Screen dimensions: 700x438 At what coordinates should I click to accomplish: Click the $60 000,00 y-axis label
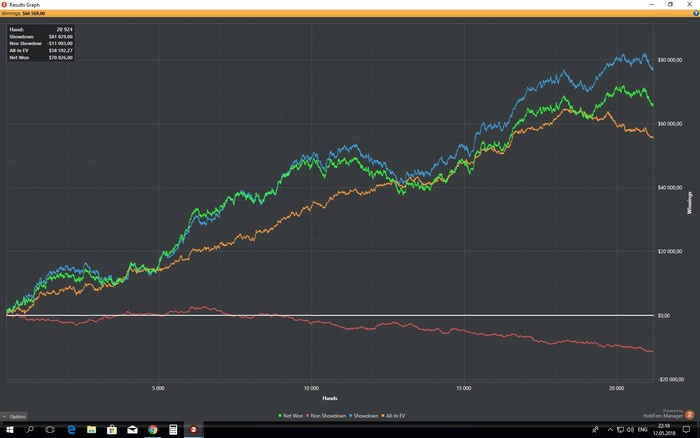point(670,124)
